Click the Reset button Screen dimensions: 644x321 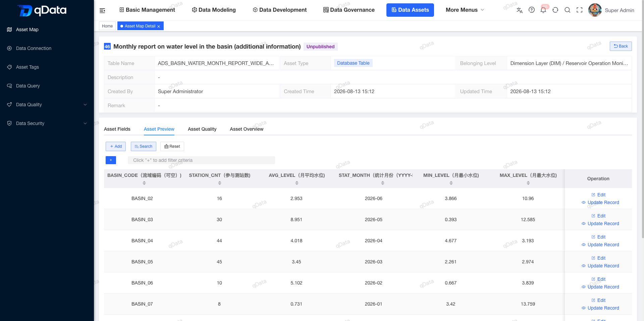(172, 146)
